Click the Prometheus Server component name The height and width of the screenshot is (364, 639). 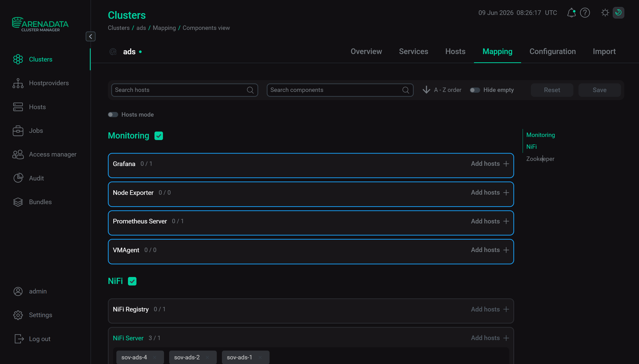point(140,221)
